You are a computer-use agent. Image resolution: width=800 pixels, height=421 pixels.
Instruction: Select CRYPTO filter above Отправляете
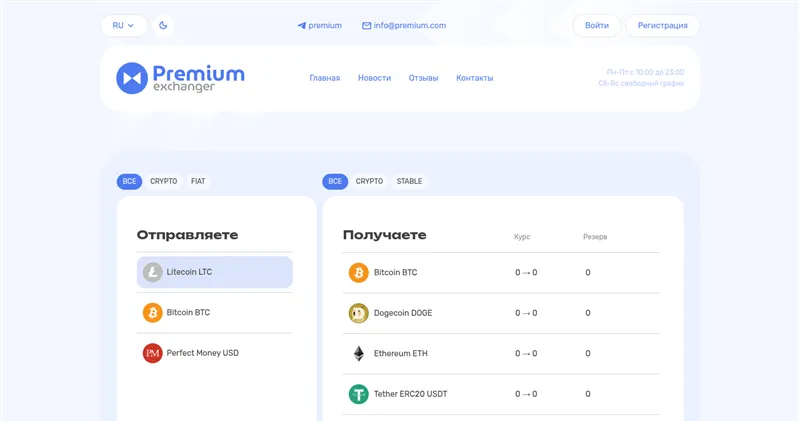tap(163, 181)
